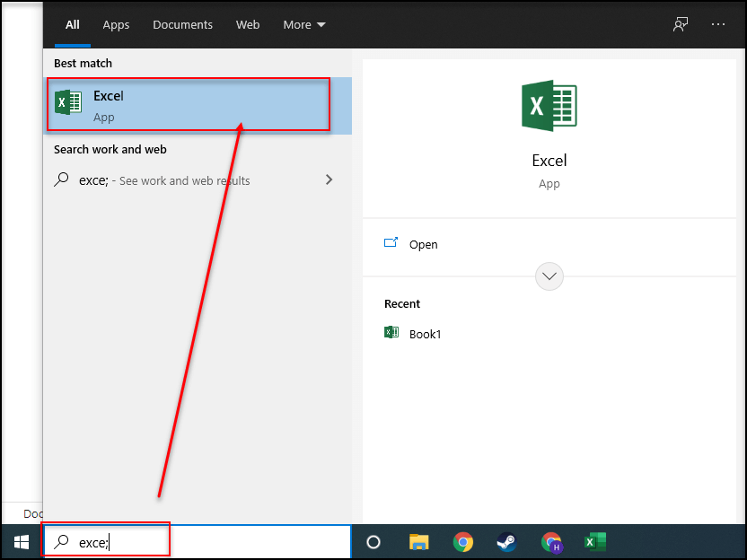This screenshot has width=747, height=560.
Task: Expand actions with the circular down chevron
Action: pos(549,276)
